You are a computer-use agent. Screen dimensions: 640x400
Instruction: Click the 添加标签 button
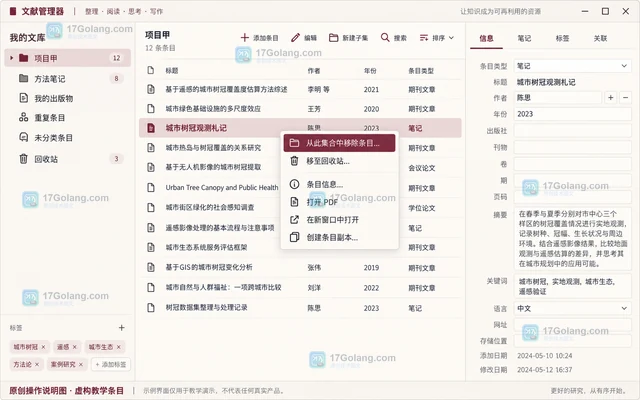click(111, 364)
